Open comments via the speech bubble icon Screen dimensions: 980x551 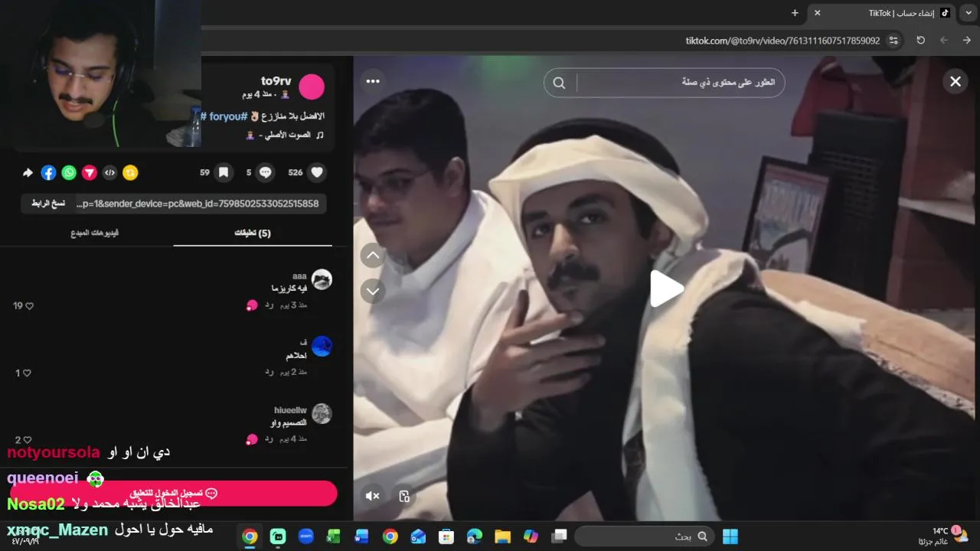(x=266, y=172)
